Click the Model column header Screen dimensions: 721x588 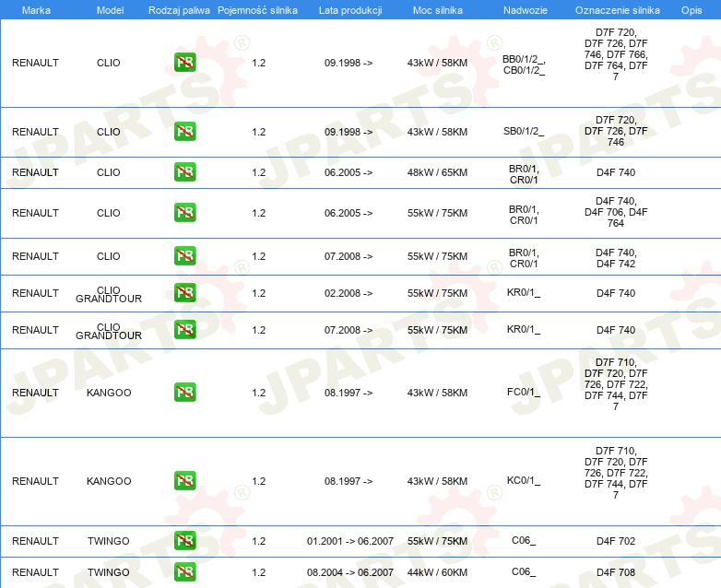click(x=110, y=10)
